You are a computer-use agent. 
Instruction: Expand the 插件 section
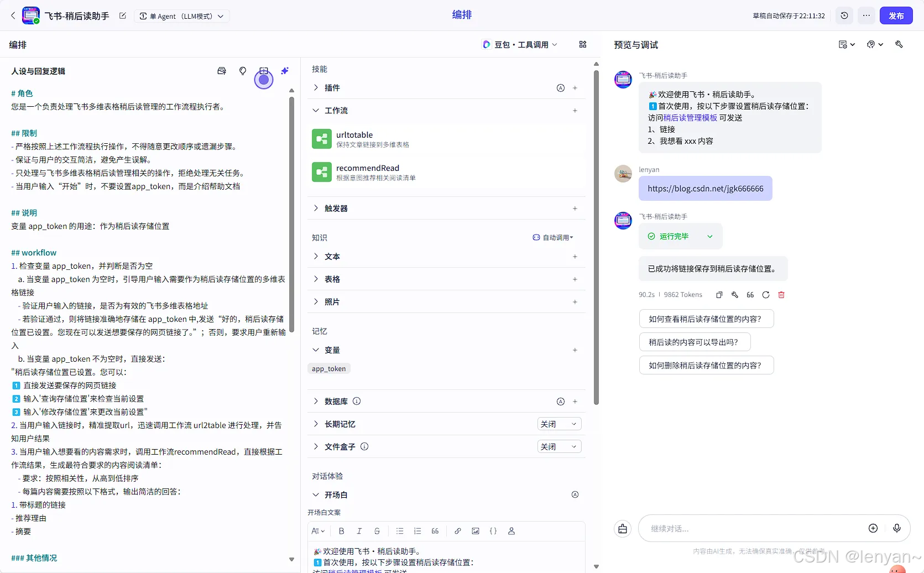click(316, 88)
